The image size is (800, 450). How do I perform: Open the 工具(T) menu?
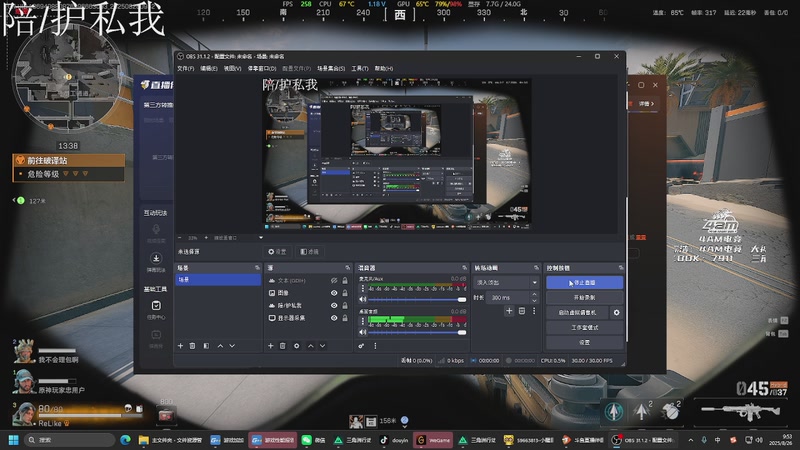pos(360,68)
